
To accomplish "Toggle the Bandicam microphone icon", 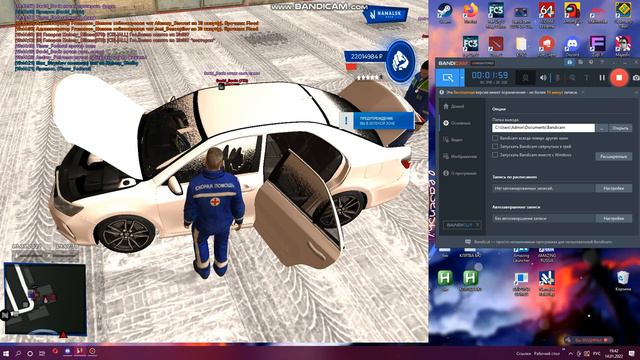I will click(x=558, y=78).
